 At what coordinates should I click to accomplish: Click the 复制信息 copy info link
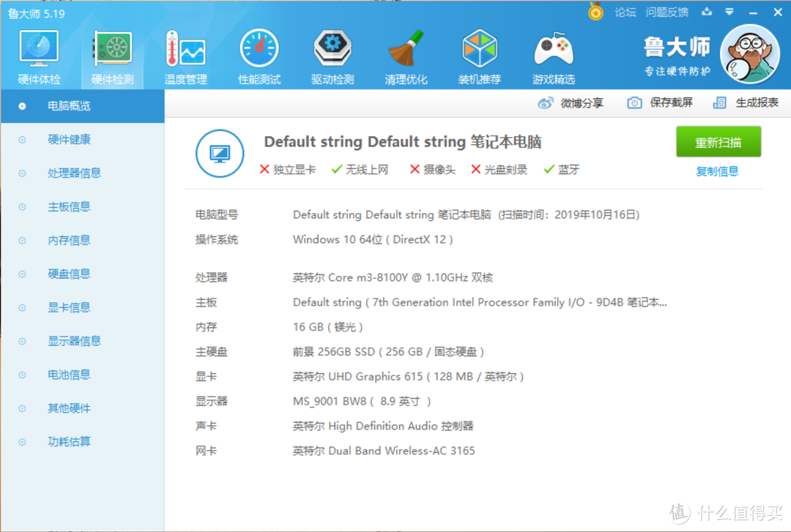point(717,171)
